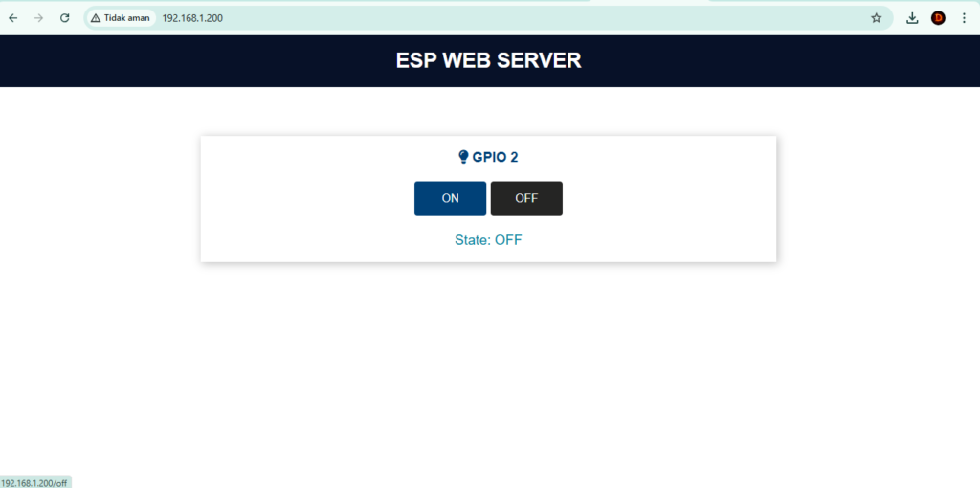Screen dimensions: 980x488
Task: Turn GPIO 2 off with the OFF button
Action: [x=526, y=199]
